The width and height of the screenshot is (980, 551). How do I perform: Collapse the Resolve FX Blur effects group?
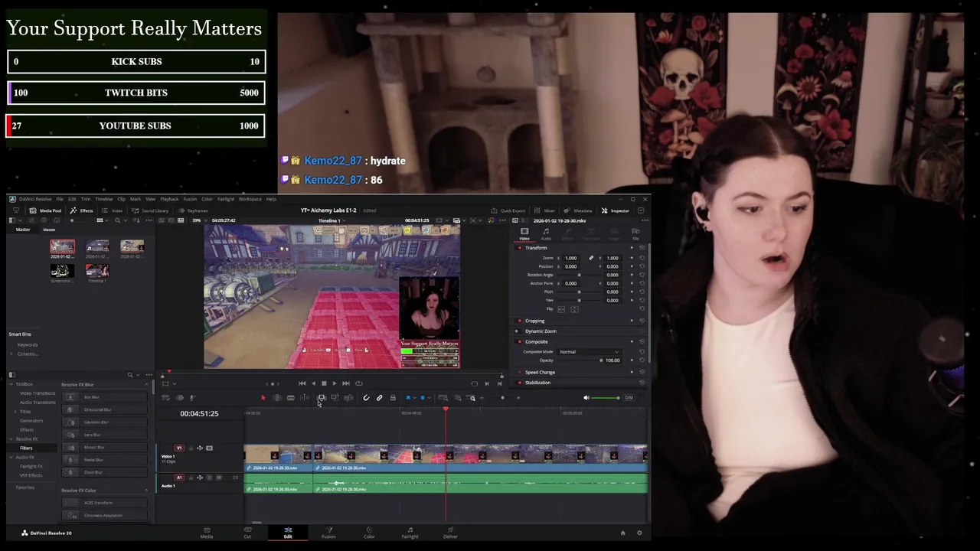click(x=146, y=384)
